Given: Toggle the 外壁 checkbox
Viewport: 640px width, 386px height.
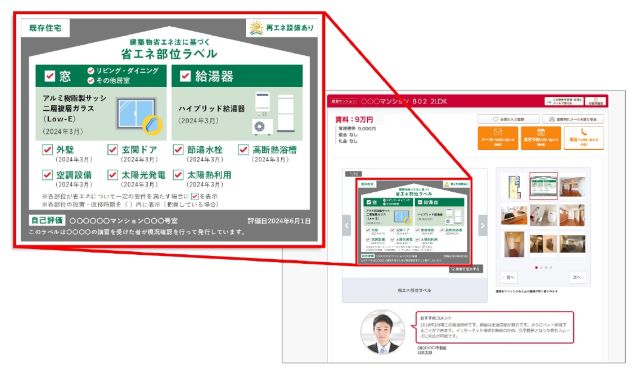Looking at the screenshot, I should (x=47, y=149).
